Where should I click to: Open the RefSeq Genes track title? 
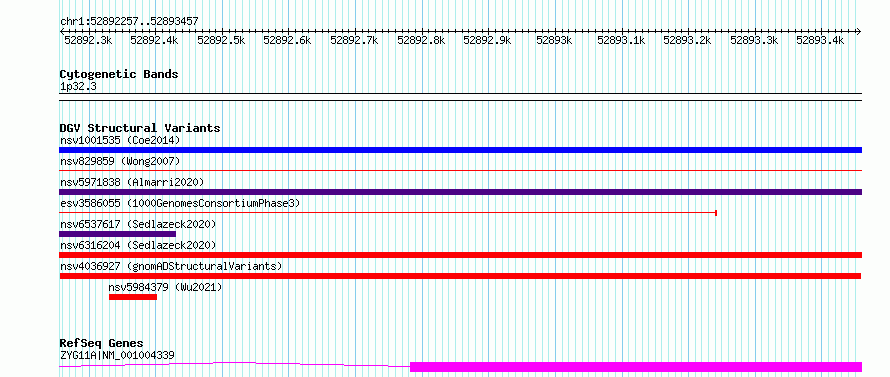(x=102, y=344)
